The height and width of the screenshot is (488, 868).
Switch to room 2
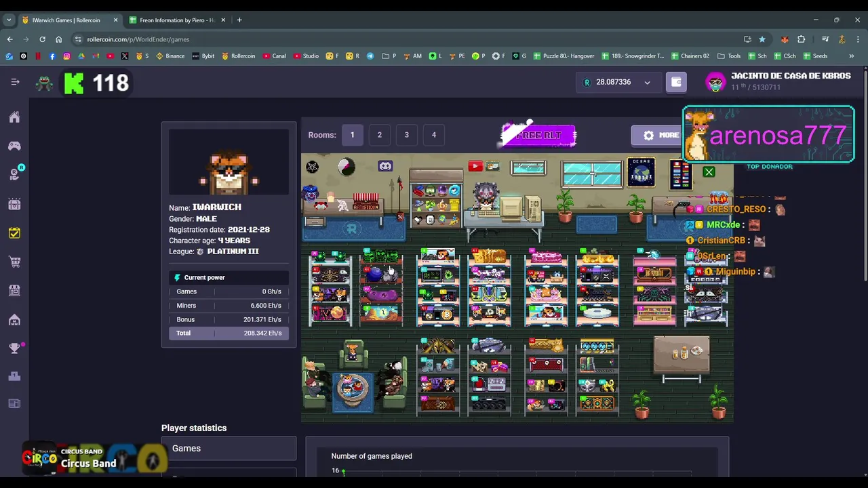tap(379, 135)
